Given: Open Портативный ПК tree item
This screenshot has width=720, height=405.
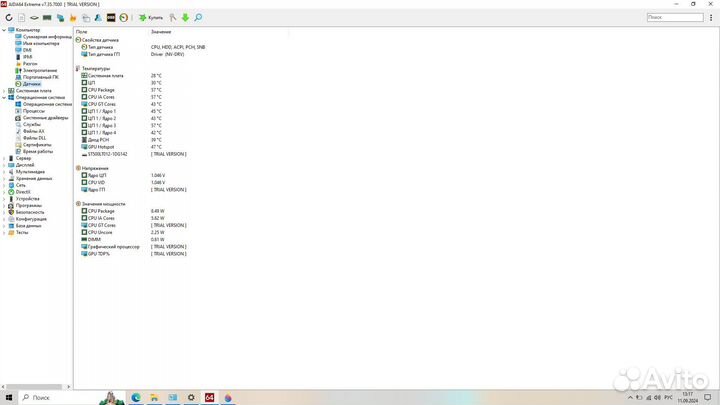Looking at the screenshot, I should point(40,77).
